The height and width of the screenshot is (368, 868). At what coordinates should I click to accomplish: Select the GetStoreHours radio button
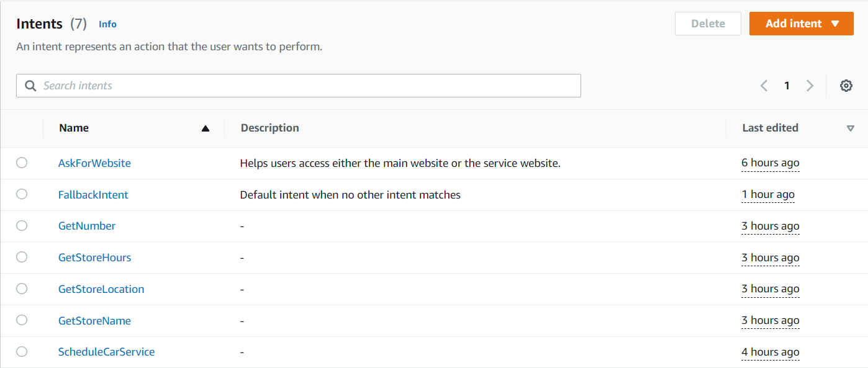[22, 257]
